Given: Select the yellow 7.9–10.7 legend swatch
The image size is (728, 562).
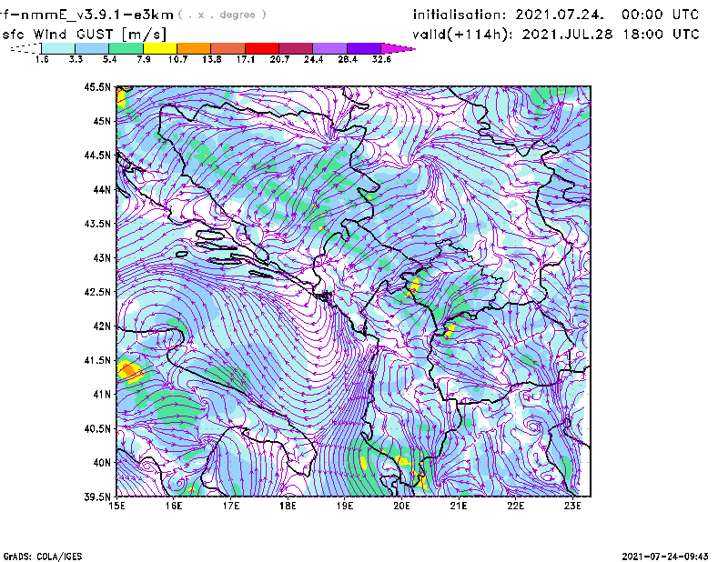Looking at the screenshot, I should 160,48.
